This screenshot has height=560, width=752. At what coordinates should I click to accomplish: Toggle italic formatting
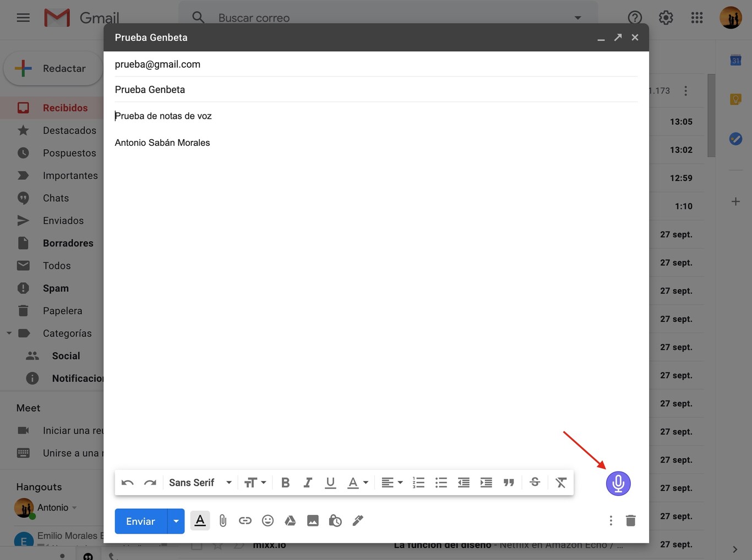click(308, 482)
